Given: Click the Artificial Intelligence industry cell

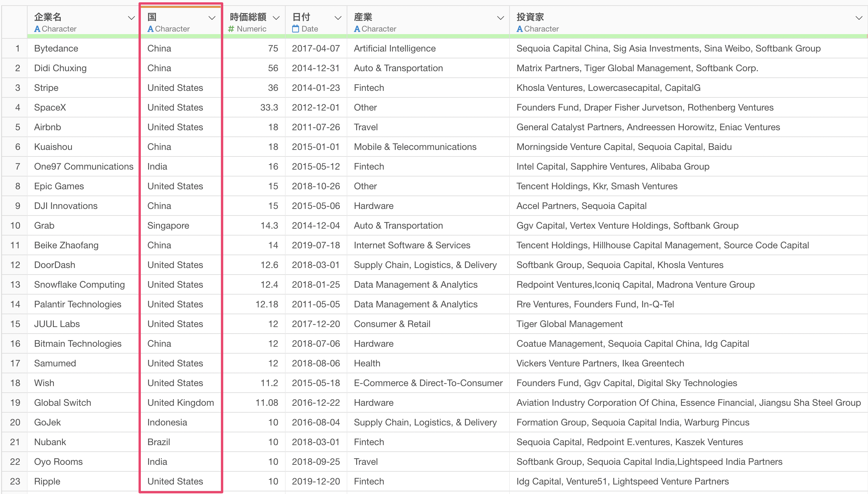Looking at the screenshot, I should click(428, 49).
